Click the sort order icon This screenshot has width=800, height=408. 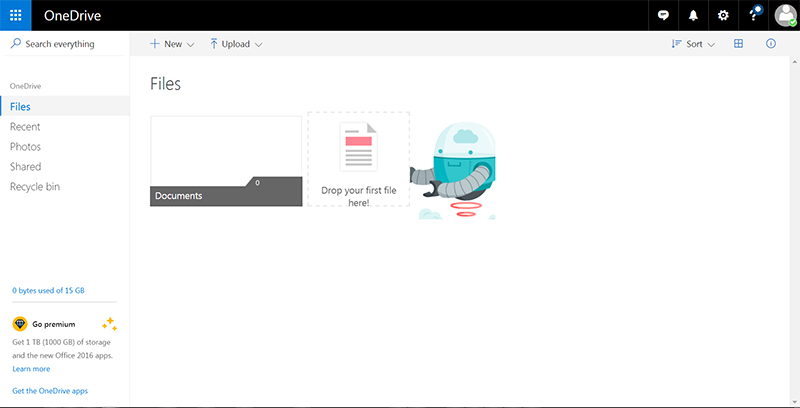pos(677,44)
